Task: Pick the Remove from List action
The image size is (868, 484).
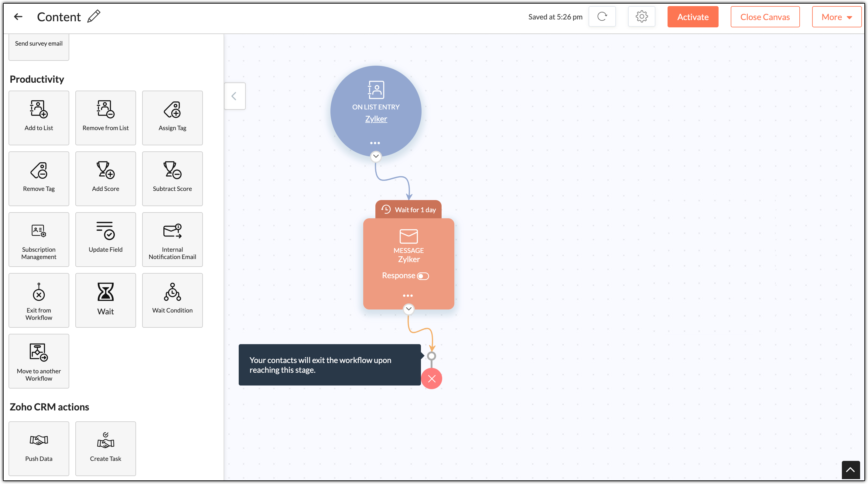Action: pos(105,118)
